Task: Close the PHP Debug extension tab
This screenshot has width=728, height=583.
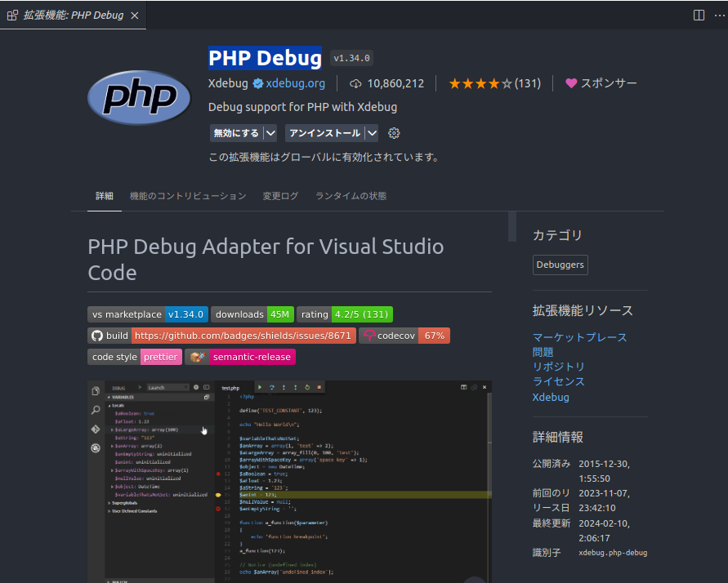Action: 135,16
